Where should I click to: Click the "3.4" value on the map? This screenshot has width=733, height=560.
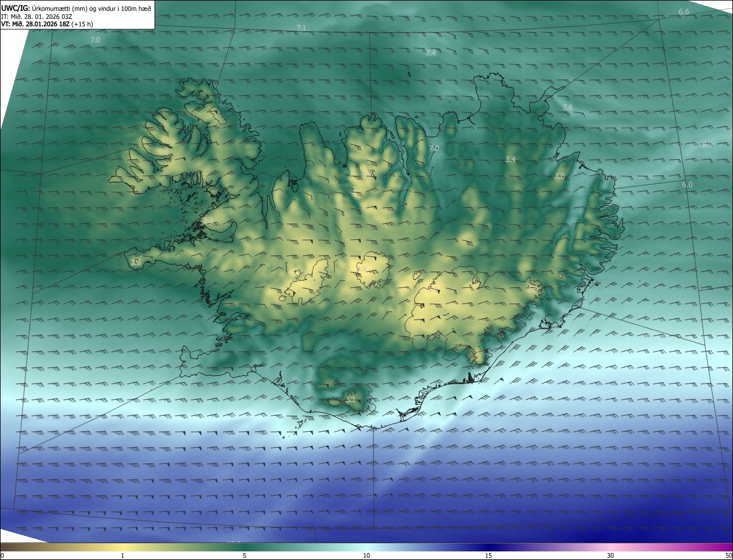[x=511, y=159]
